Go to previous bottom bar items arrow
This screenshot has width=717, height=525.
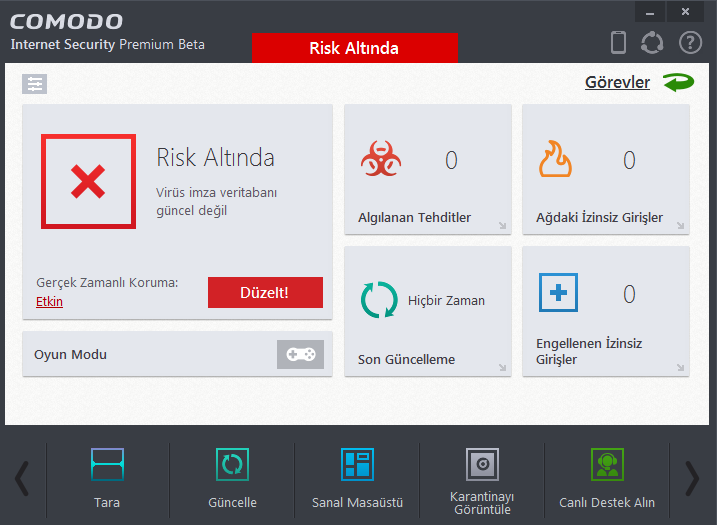tap(21, 479)
